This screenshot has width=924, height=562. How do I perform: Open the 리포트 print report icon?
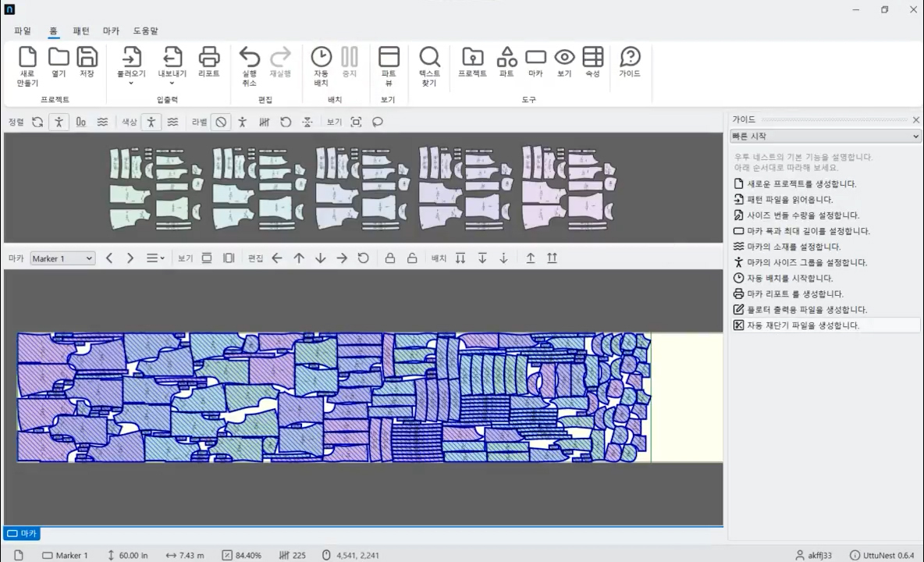coord(208,57)
